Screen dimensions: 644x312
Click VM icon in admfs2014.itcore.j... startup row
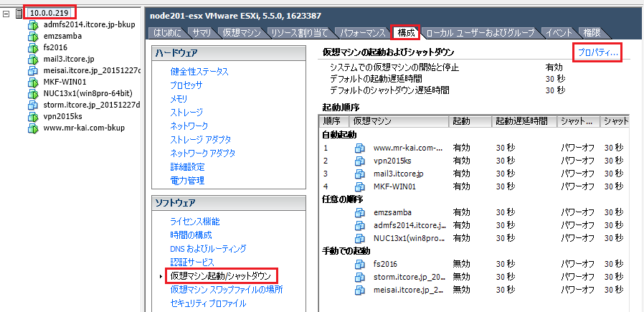coord(360,225)
